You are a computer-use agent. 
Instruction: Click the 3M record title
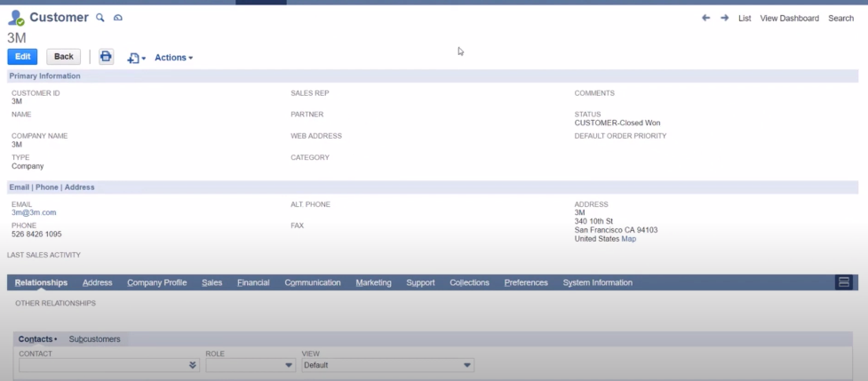pyautogui.click(x=17, y=38)
